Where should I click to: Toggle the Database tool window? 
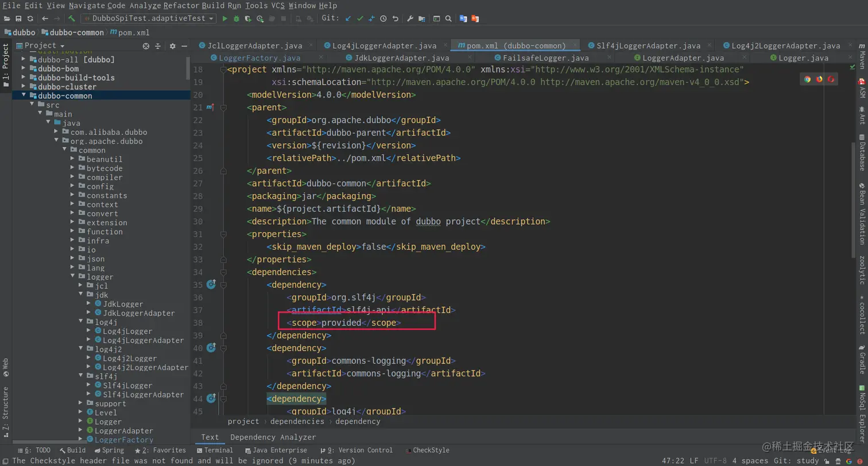(862, 152)
